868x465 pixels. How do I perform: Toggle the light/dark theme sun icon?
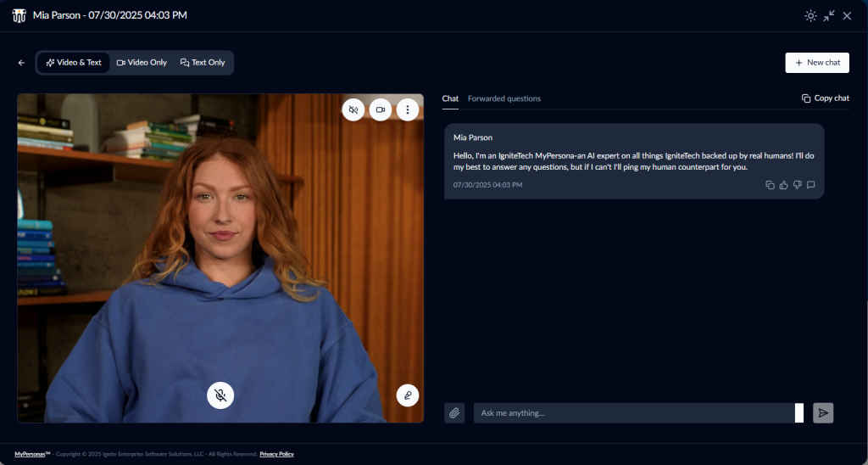coord(810,15)
